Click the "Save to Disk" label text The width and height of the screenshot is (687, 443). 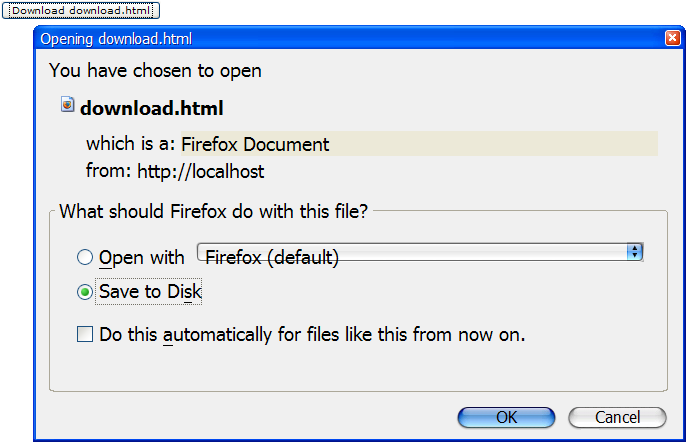pos(150,292)
